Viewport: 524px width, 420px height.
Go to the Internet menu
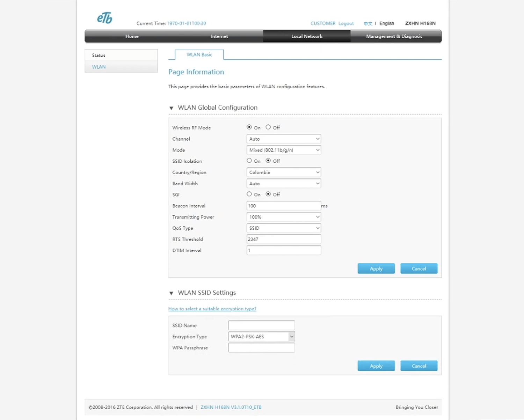pos(219,36)
